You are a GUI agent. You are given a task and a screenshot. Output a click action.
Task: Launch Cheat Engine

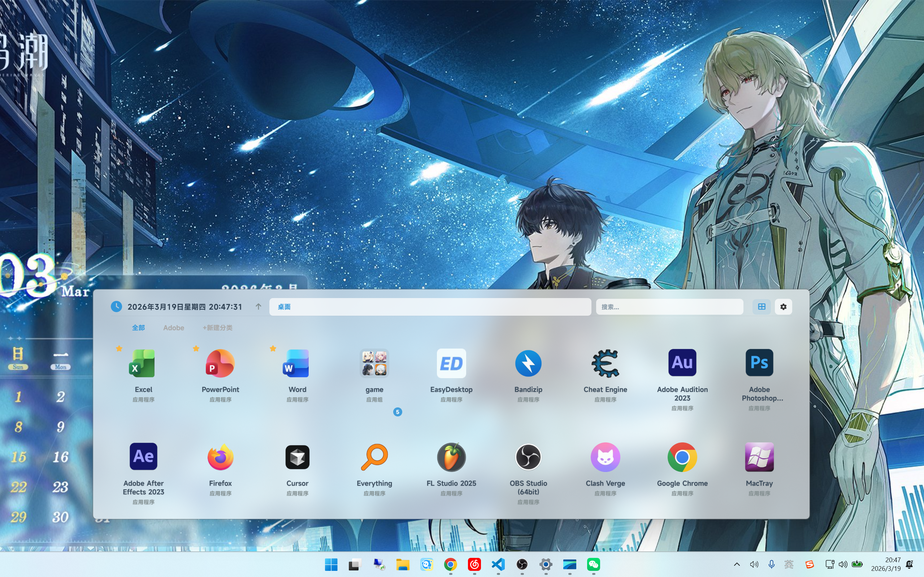click(x=605, y=363)
